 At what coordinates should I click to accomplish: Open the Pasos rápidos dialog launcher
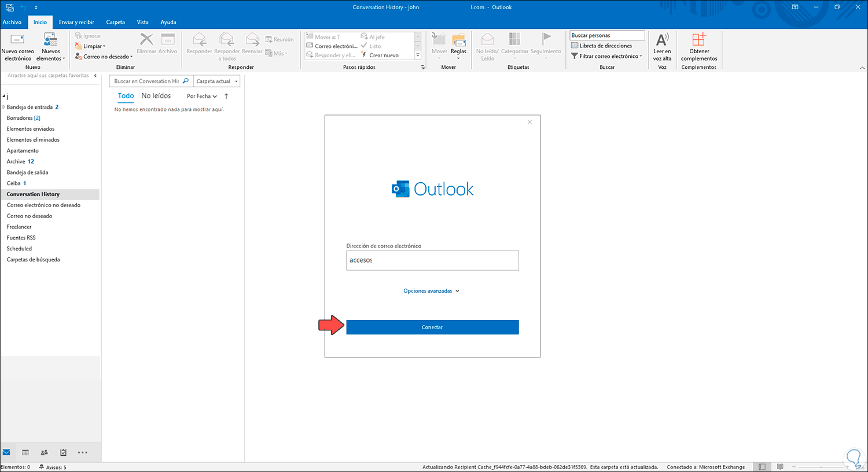click(422, 67)
